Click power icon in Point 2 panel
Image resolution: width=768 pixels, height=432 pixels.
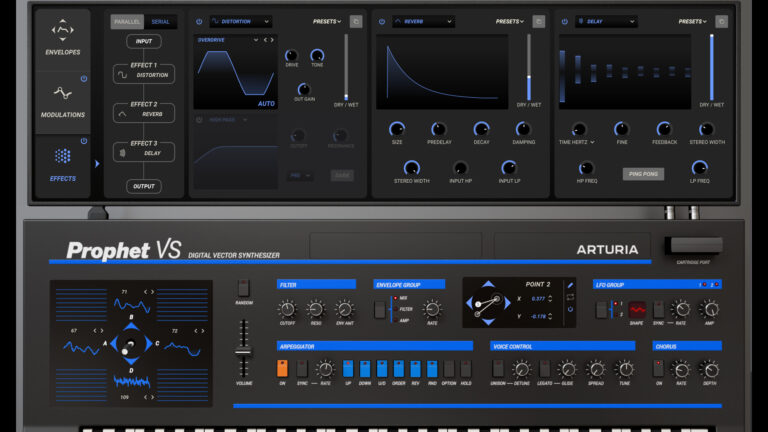click(570, 310)
